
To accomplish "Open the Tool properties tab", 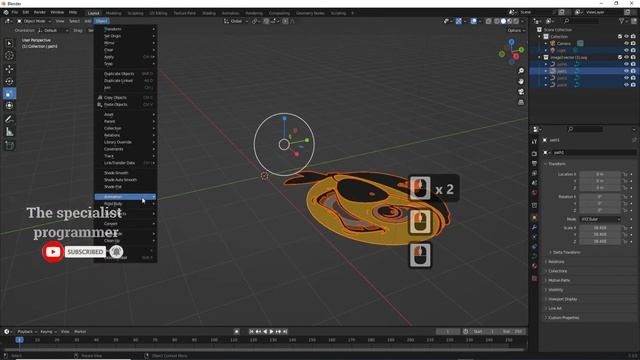I will (x=534, y=141).
